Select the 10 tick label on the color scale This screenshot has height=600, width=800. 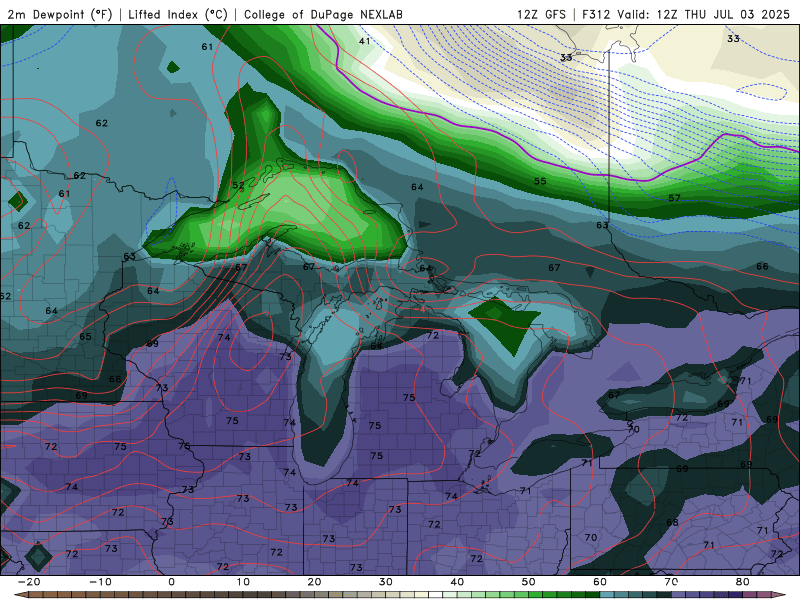coord(243,582)
